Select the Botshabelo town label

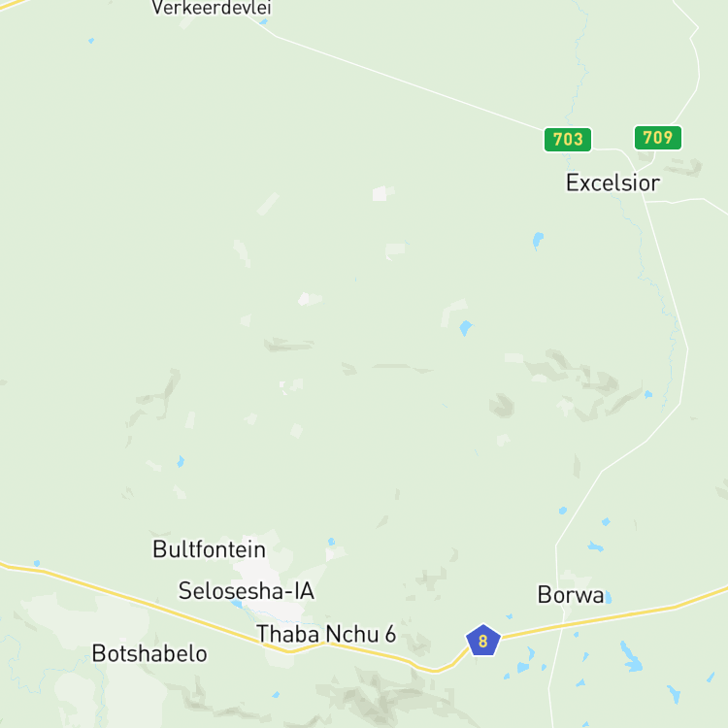149,653
